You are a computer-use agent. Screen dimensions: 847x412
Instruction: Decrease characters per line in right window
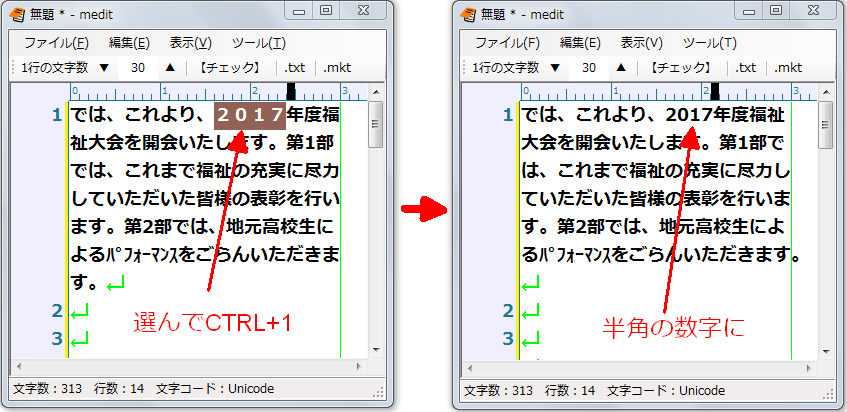tap(555, 68)
